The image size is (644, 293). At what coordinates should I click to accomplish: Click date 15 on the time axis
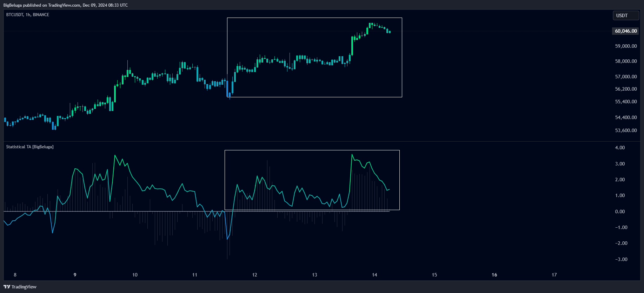coord(434,275)
